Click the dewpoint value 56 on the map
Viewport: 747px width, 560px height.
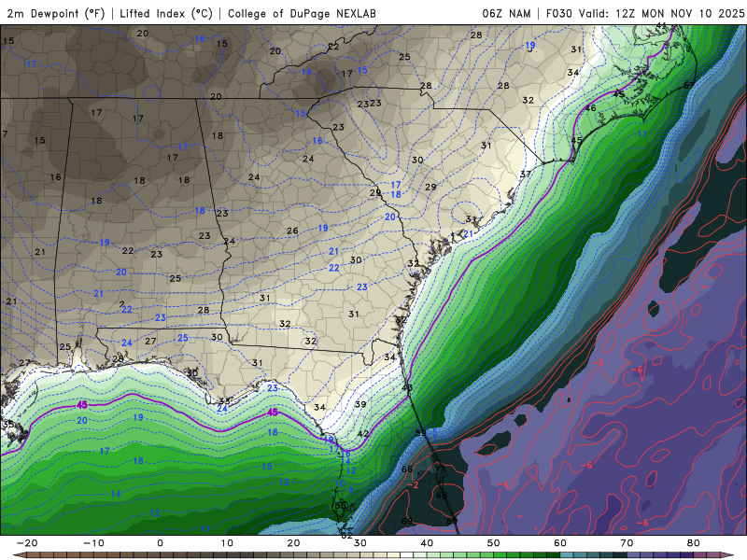341,506
